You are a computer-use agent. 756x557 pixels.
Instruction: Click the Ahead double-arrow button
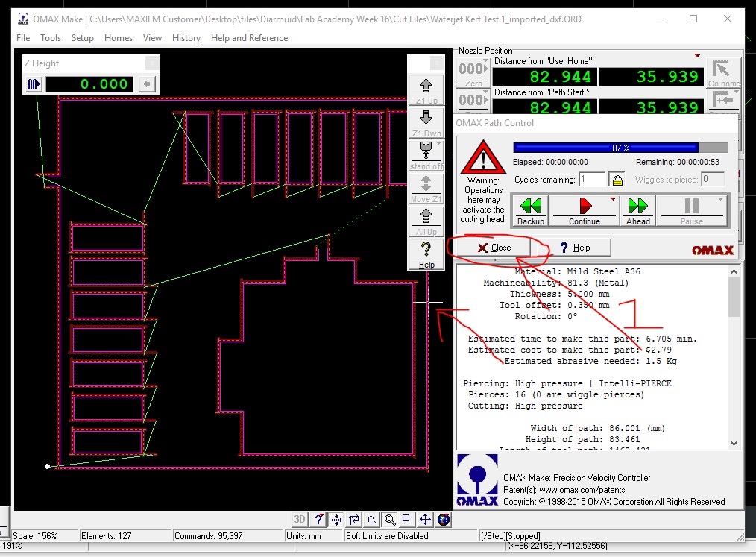pos(637,211)
